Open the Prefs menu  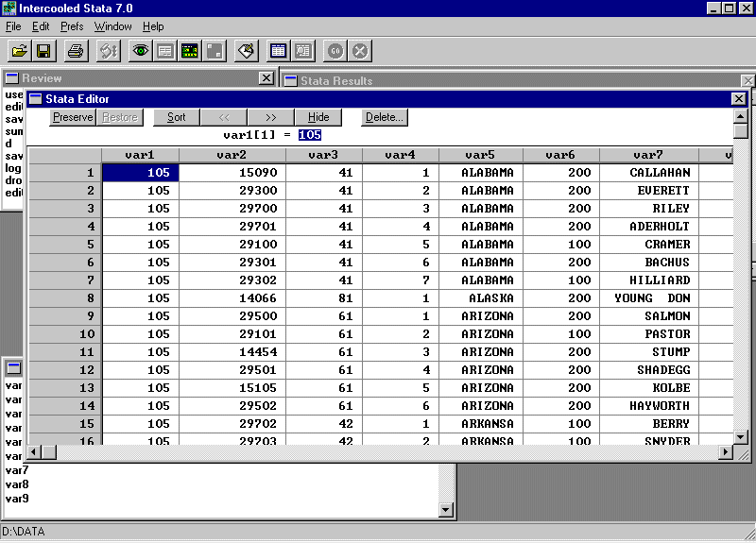[x=72, y=26]
